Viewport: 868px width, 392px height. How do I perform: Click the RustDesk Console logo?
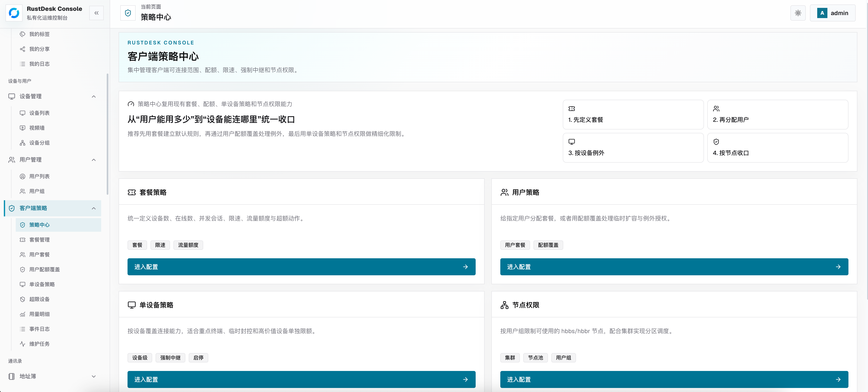(x=14, y=13)
